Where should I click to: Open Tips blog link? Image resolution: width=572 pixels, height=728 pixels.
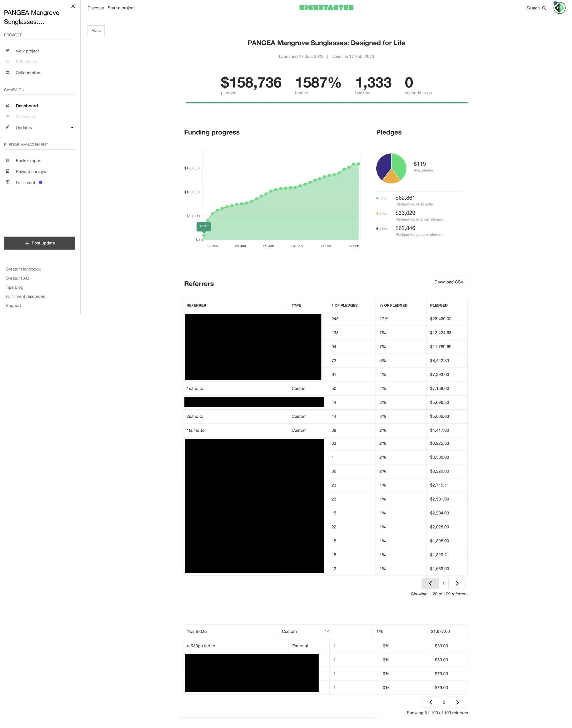point(14,287)
